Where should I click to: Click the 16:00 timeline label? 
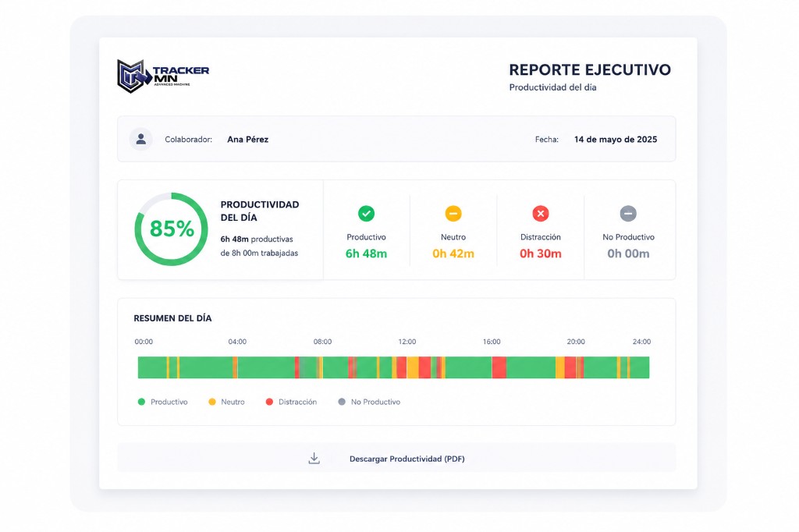pos(492,342)
